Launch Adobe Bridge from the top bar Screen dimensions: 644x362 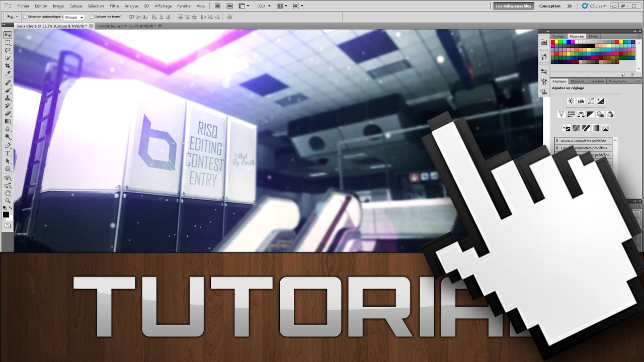point(217,6)
